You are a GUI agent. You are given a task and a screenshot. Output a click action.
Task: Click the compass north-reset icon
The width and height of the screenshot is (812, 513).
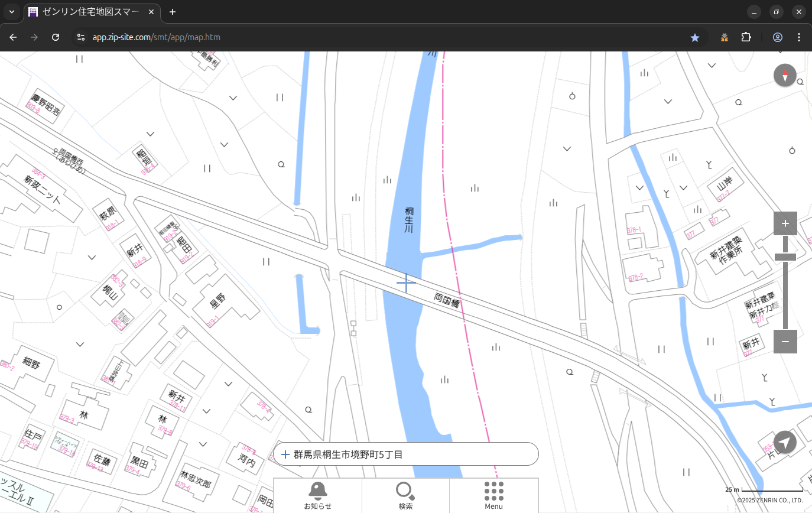785,76
